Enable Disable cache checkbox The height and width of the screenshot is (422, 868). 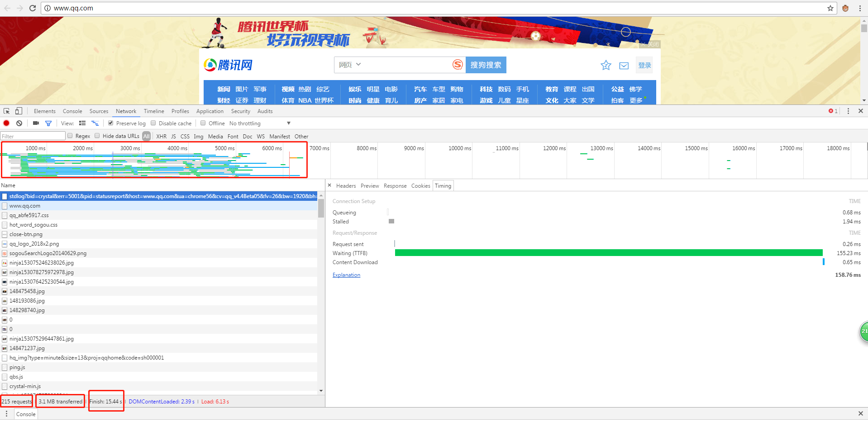(x=153, y=123)
